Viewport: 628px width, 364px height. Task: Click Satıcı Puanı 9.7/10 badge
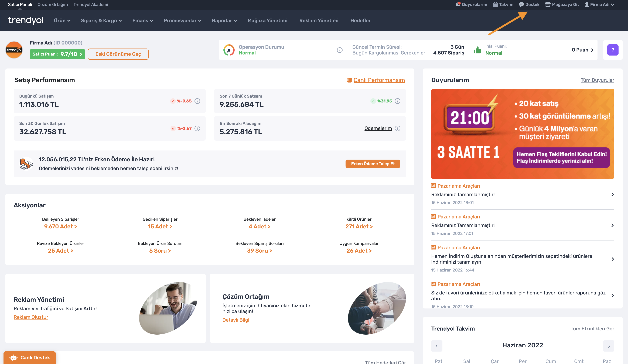click(x=57, y=54)
